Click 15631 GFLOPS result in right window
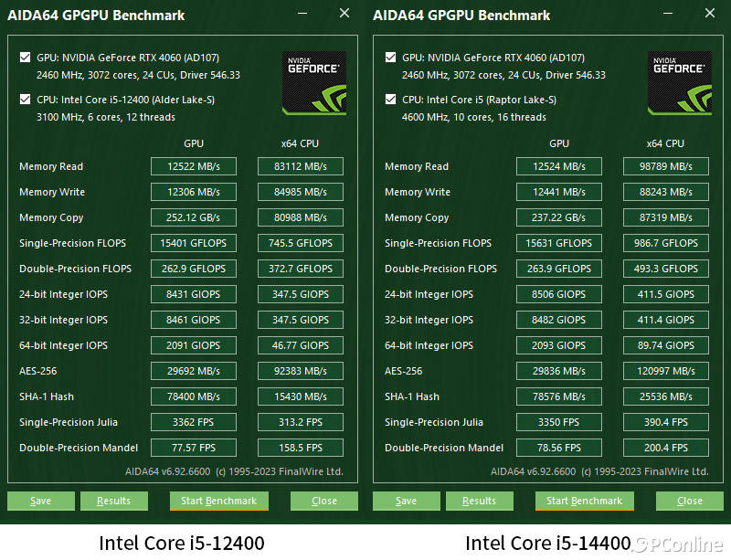731x560 pixels. pyautogui.click(x=559, y=243)
